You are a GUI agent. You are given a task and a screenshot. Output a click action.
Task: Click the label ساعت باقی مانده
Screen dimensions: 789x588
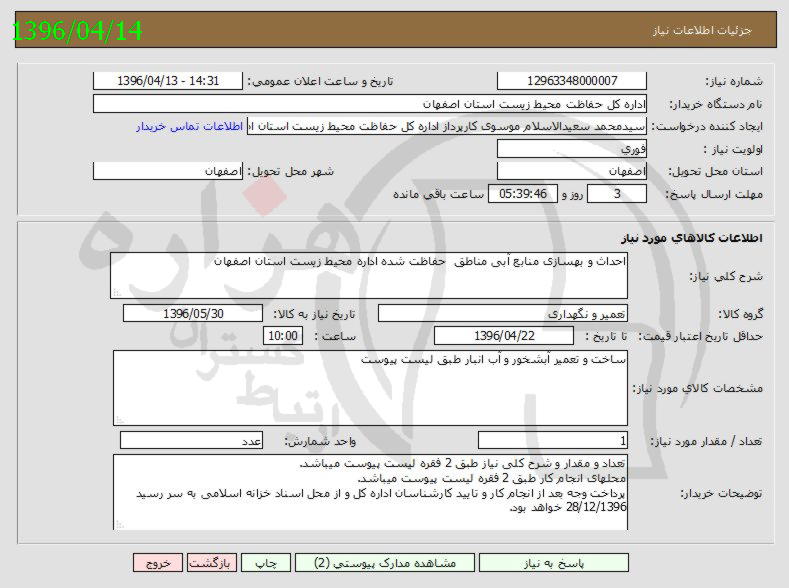click(438, 194)
